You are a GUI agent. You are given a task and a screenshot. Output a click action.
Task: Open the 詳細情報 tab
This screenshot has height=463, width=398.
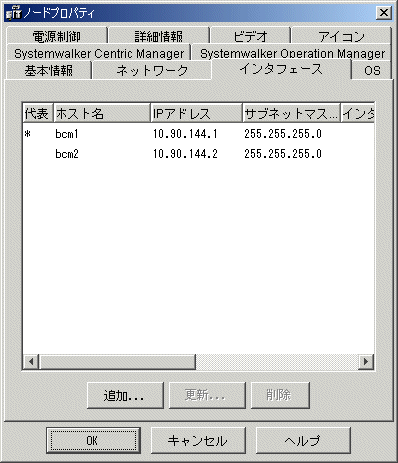point(159,36)
